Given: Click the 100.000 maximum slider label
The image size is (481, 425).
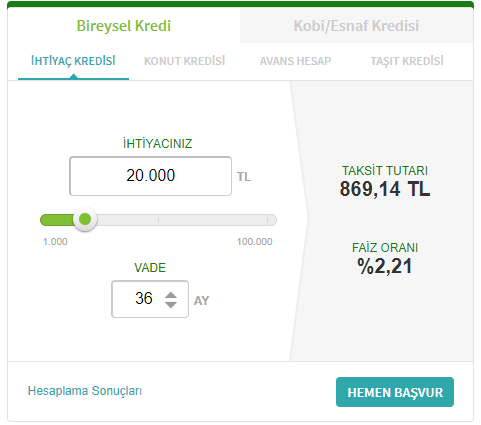Looking at the screenshot, I should click(x=255, y=241).
